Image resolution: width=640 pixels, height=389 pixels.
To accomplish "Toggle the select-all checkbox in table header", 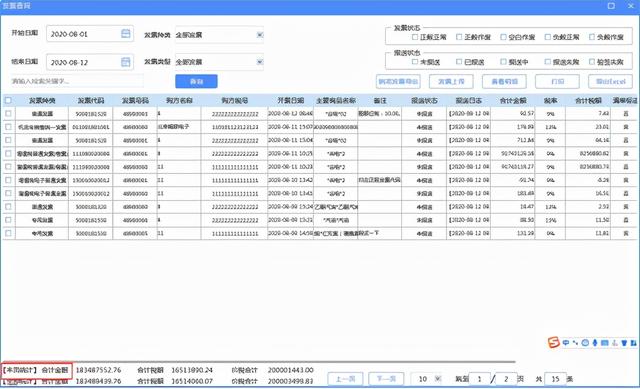I will (8, 100).
